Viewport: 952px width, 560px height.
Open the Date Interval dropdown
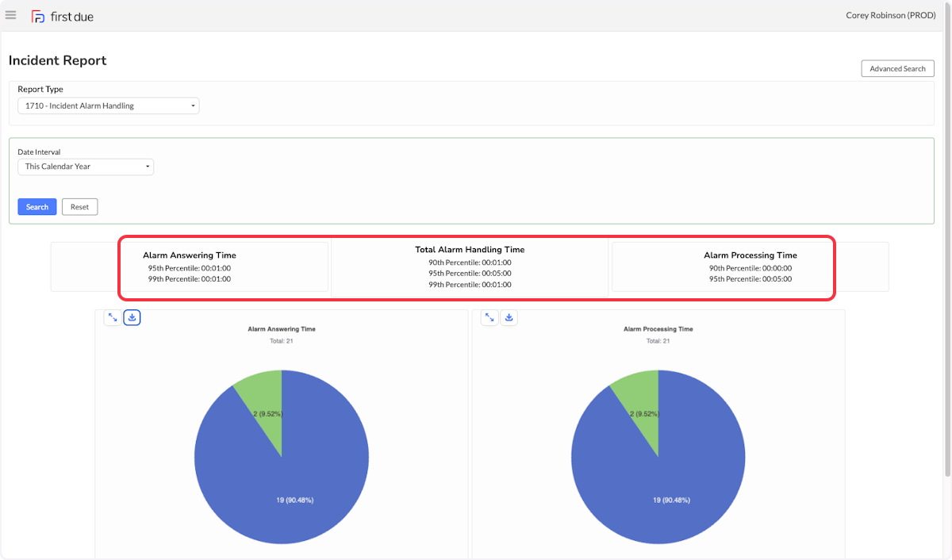tap(86, 167)
